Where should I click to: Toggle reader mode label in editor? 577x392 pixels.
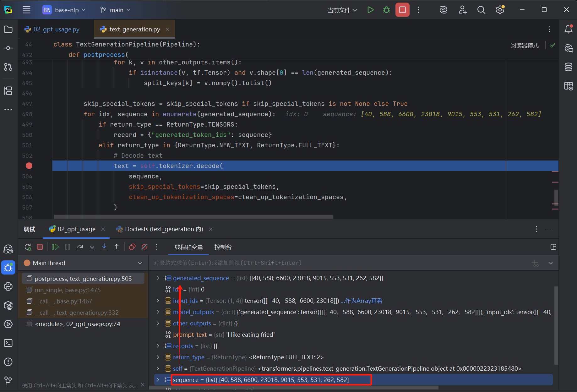point(524,46)
